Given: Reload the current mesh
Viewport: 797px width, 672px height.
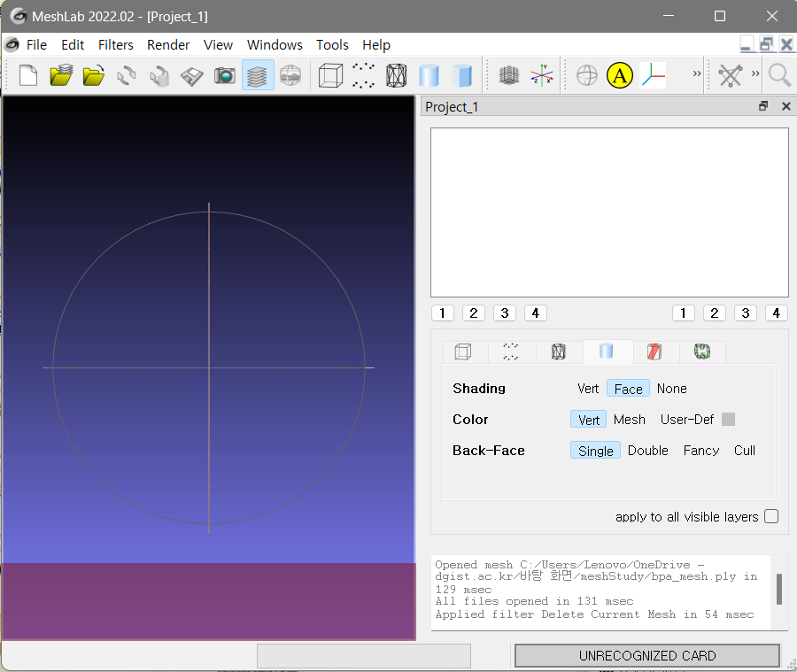Looking at the screenshot, I should tap(126, 76).
